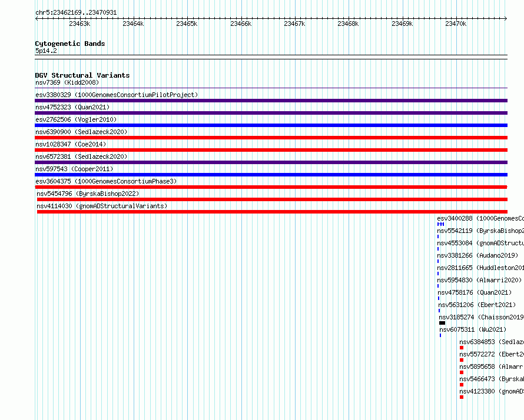This screenshot has width=524, height=420.
Task: Click the nsv5631206 (Ebert2021) label
Action: point(477,305)
